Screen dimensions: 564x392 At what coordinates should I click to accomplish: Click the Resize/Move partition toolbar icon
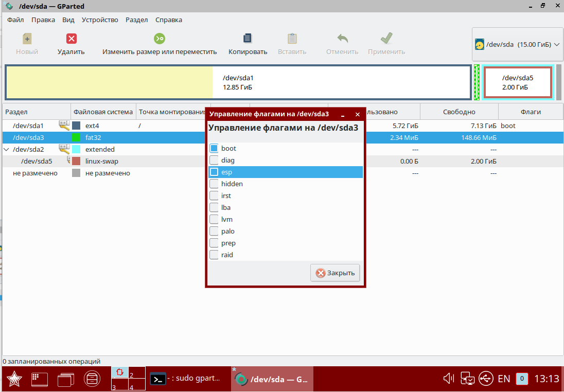(160, 39)
